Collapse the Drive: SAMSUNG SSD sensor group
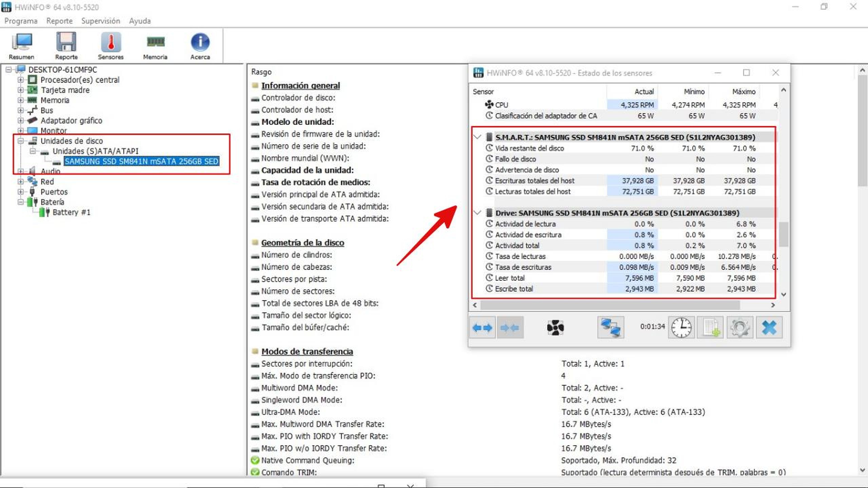Viewport: 868px width, 488px height. [x=477, y=213]
